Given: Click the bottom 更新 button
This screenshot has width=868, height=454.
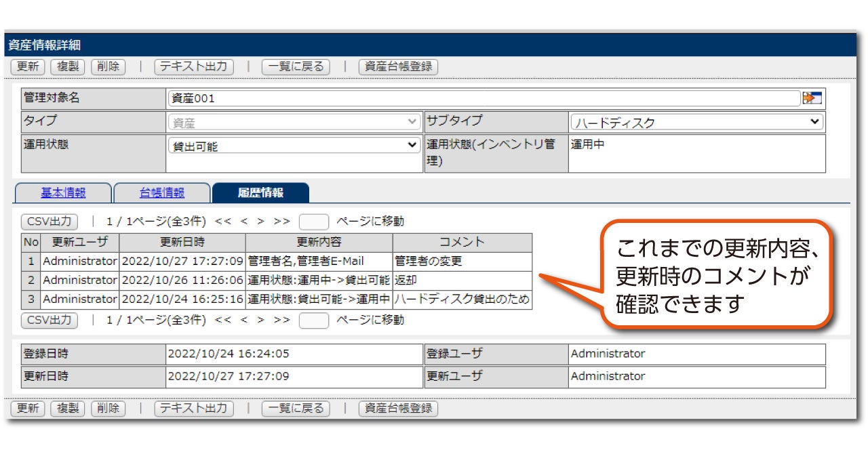Looking at the screenshot, I should (x=28, y=408).
